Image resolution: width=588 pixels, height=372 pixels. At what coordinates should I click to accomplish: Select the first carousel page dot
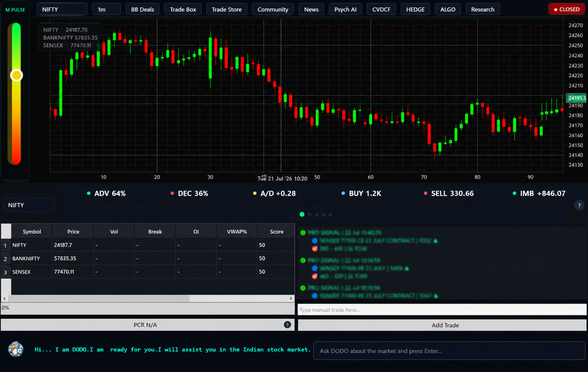pyautogui.click(x=302, y=214)
